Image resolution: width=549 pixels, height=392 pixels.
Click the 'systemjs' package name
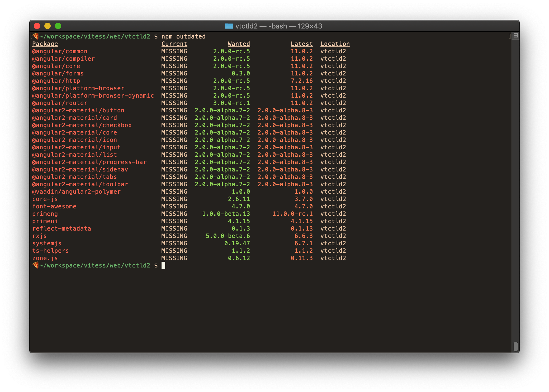pos(47,243)
